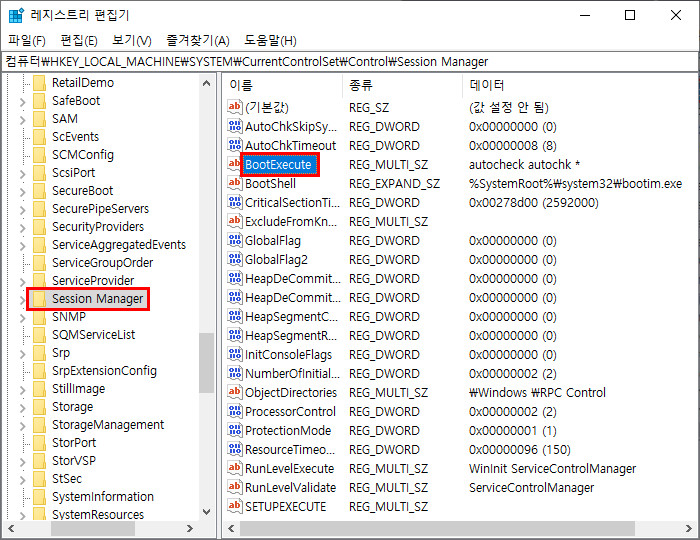This screenshot has width=700, height=540.
Task: Open the 파일(F) menu
Action: coord(27,41)
